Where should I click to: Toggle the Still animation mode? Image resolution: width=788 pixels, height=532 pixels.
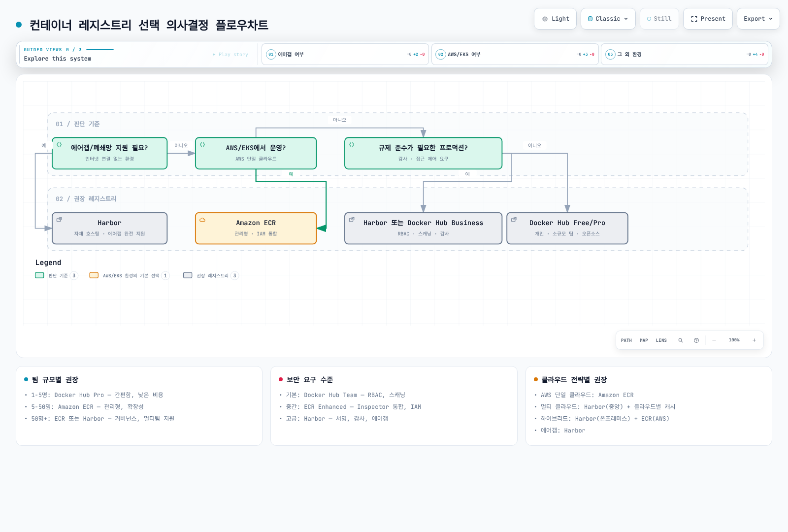pyautogui.click(x=659, y=19)
